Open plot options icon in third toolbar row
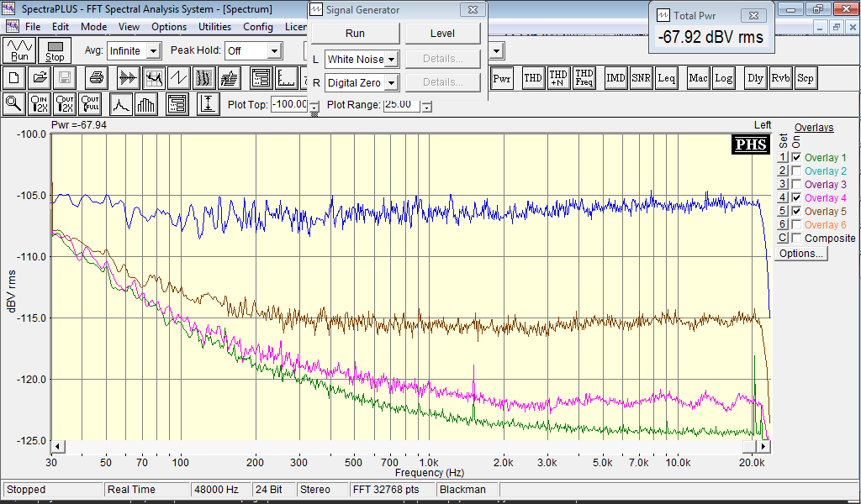861x504 pixels. pos(177,103)
